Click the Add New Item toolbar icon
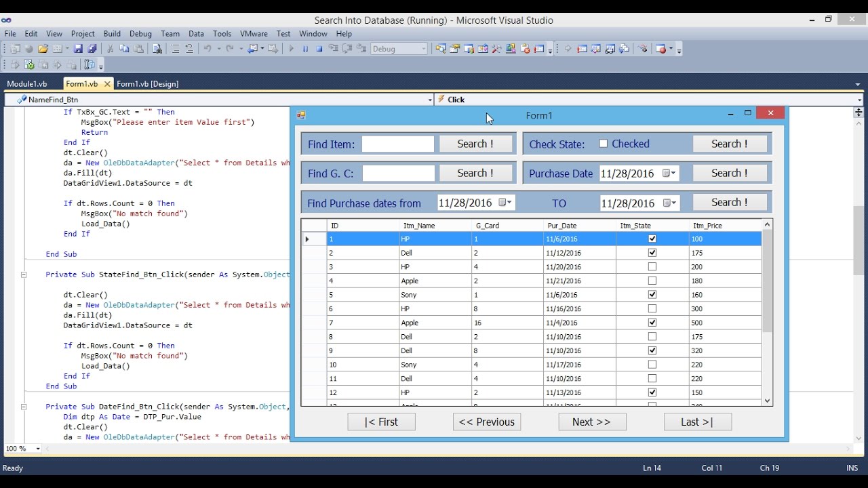The width and height of the screenshot is (868, 488). pos(58,49)
